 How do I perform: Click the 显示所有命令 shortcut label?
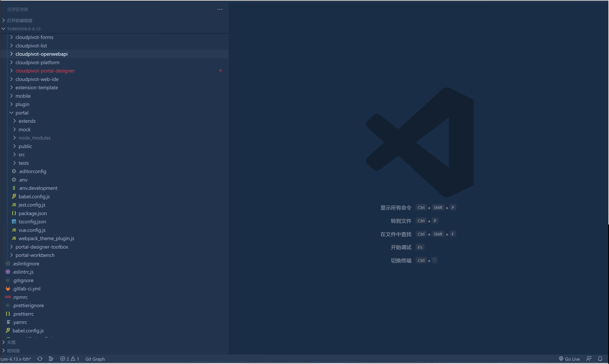pyautogui.click(x=396, y=208)
